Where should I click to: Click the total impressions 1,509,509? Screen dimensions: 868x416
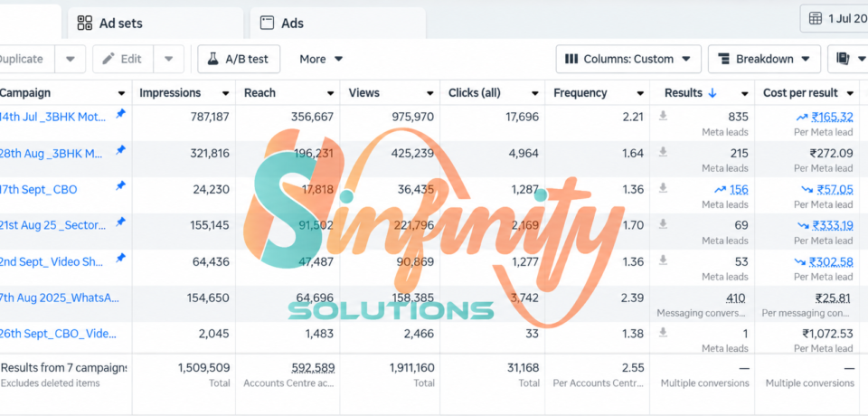tap(203, 367)
